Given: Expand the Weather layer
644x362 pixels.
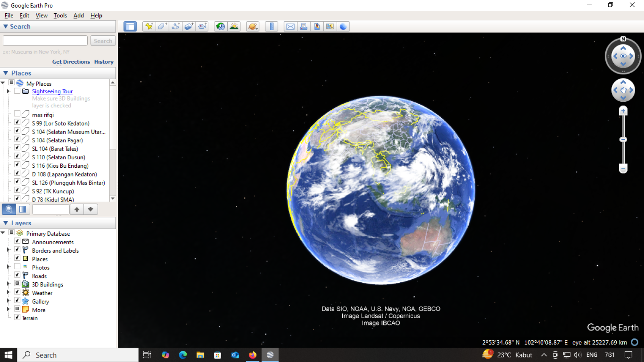Looking at the screenshot, I should click(8, 292).
